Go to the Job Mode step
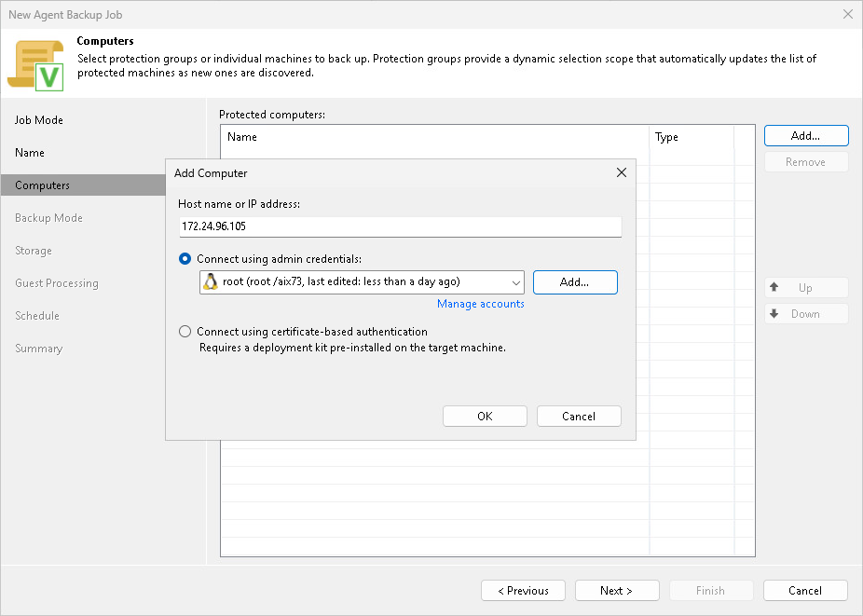Image resolution: width=863 pixels, height=616 pixels. tap(39, 120)
